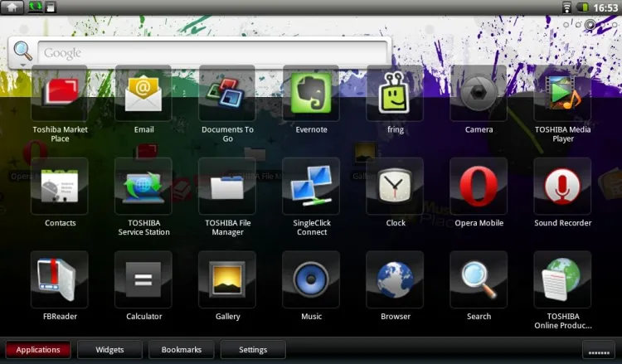This screenshot has height=364, width=622.
Task: Launch the Search app
Action: 479,279
